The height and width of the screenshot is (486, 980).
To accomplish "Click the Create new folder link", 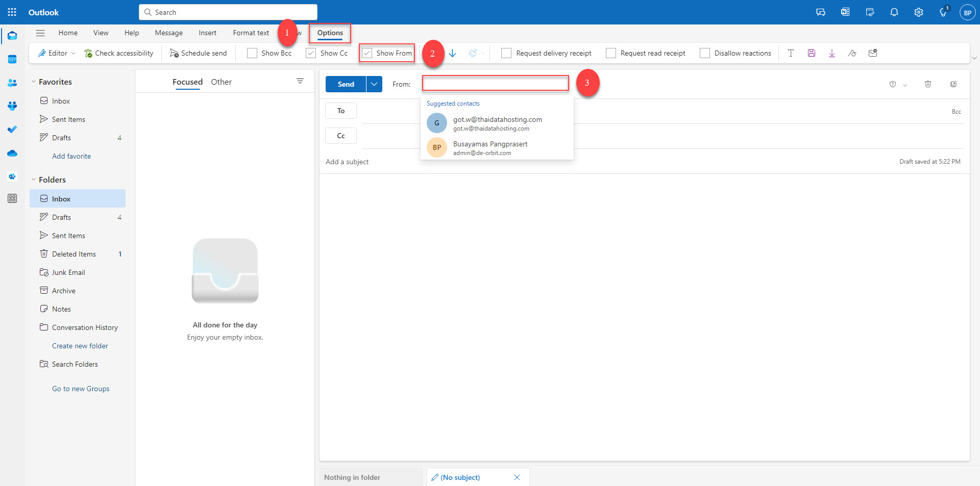I will coord(80,345).
